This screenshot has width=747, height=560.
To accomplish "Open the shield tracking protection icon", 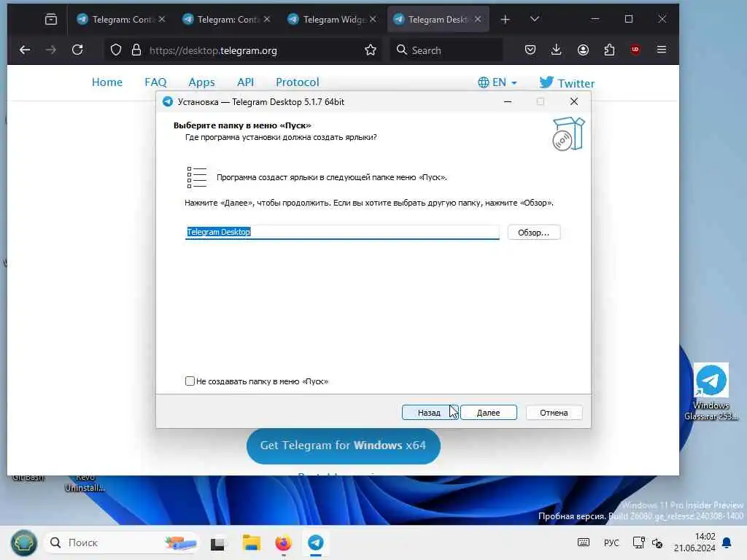I will pos(116,50).
